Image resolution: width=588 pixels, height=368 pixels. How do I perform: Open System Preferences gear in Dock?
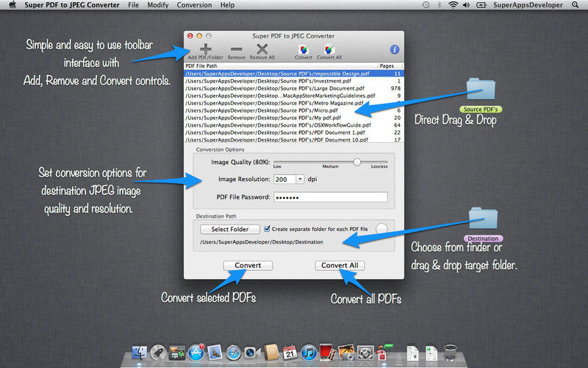click(x=365, y=353)
